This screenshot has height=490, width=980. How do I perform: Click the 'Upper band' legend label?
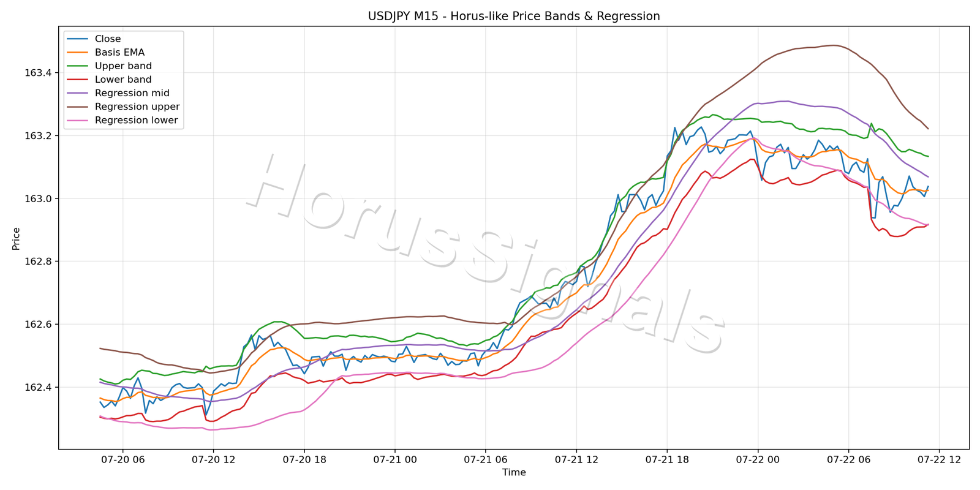123,66
